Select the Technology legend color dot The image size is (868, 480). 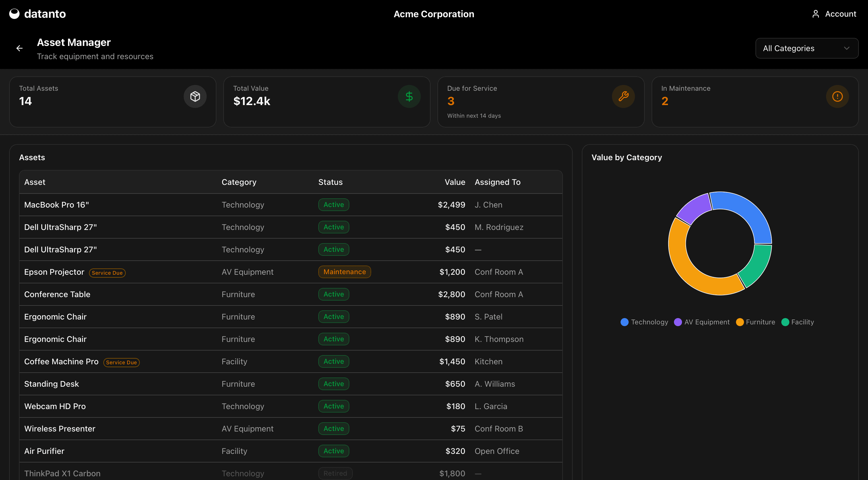(x=624, y=322)
